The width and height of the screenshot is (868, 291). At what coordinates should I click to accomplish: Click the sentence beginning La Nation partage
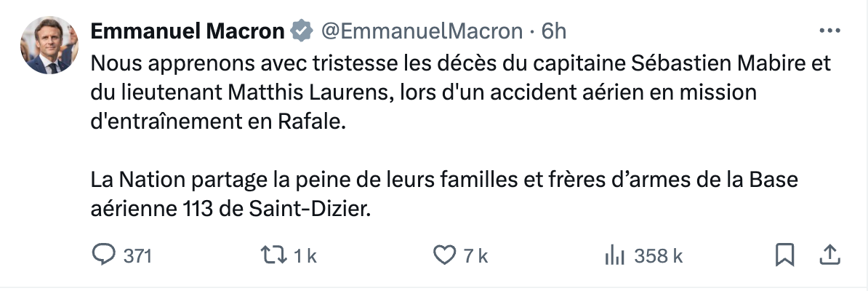[x=443, y=180]
